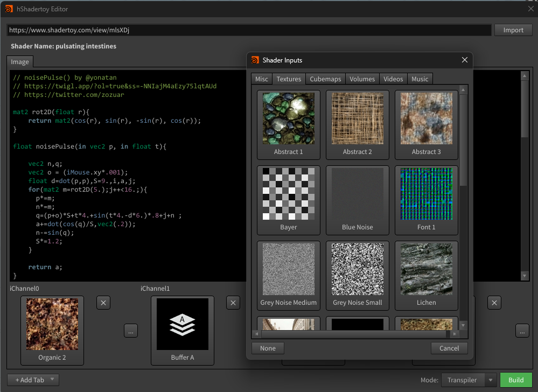Click the twitter.com/zozuar comment line
This screenshot has height=392, width=538.
click(x=68, y=95)
